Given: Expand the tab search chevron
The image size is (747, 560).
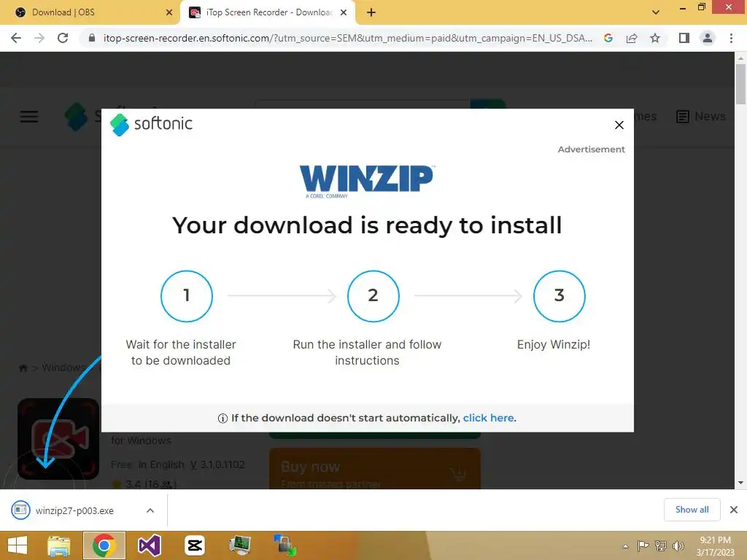Looking at the screenshot, I should [x=656, y=12].
